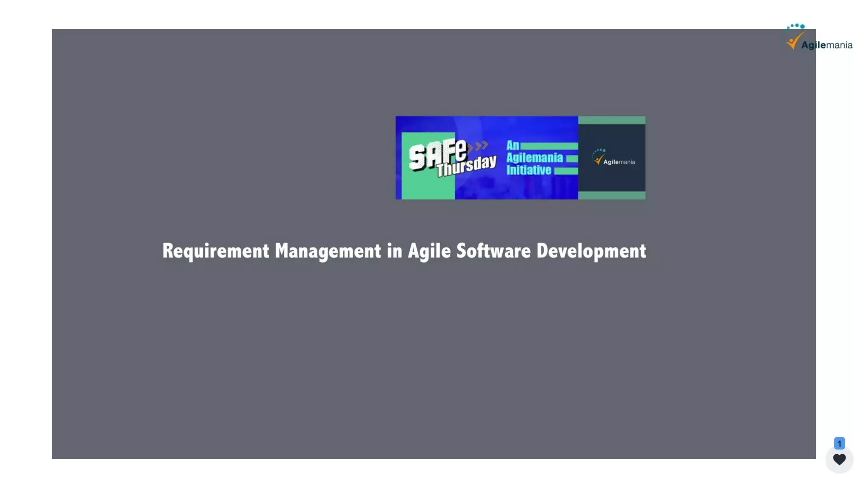
Task: Click the heart like button
Action: (839, 459)
